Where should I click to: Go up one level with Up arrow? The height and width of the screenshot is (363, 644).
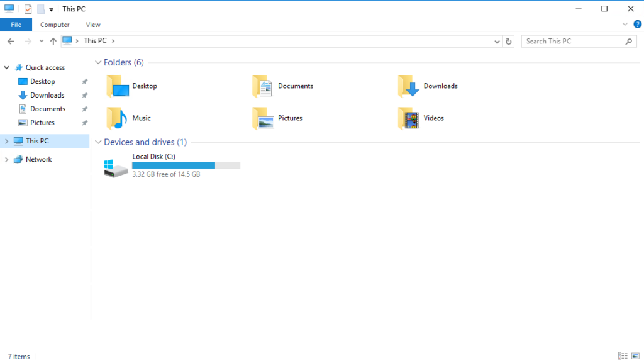pos(53,41)
